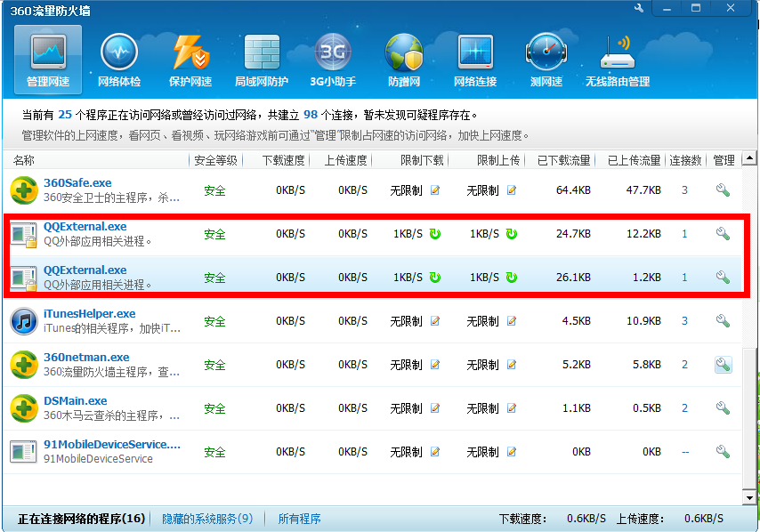Open the 网络连接 network connections view
The width and height of the screenshot is (760, 532).
[475, 60]
